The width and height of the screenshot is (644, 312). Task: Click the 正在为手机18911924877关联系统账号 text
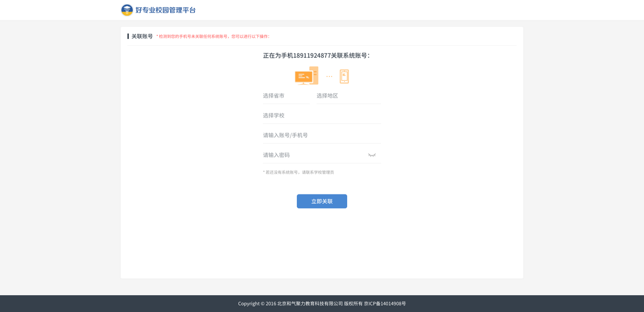point(317,56)
